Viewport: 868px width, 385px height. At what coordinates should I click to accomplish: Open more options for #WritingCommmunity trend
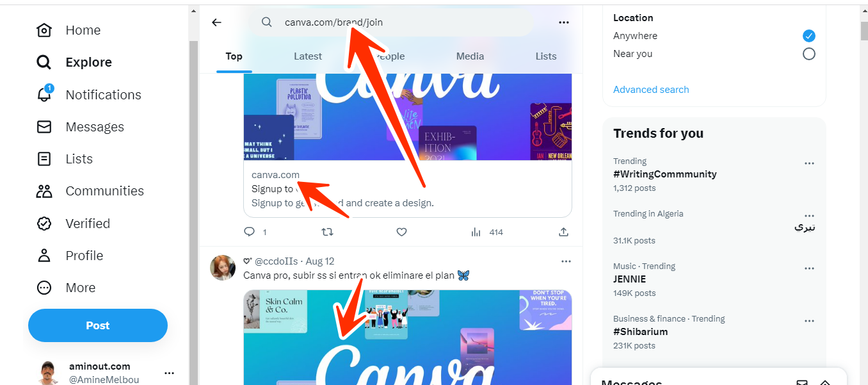(x=809, y=163)
